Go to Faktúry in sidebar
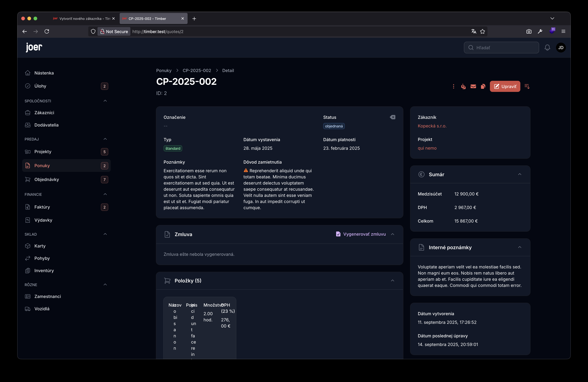Screen dimensions: 588x382 coord(42,207)
